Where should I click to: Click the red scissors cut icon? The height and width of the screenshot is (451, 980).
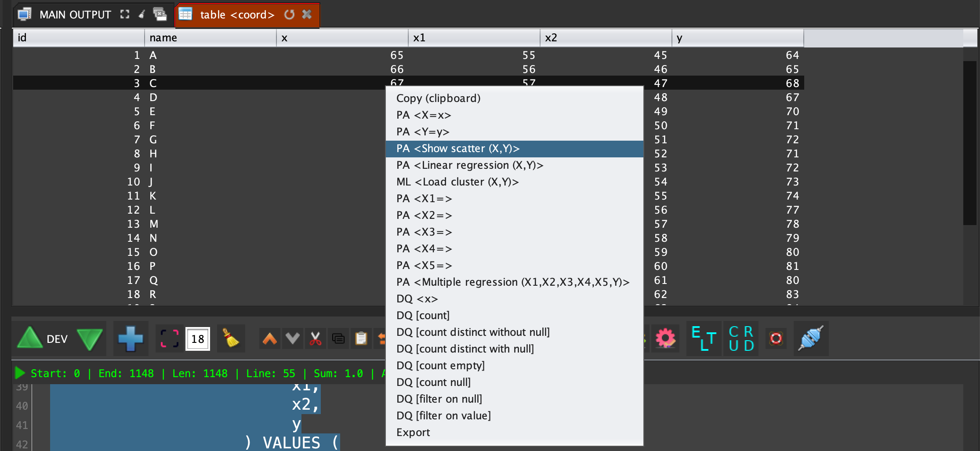315,338
